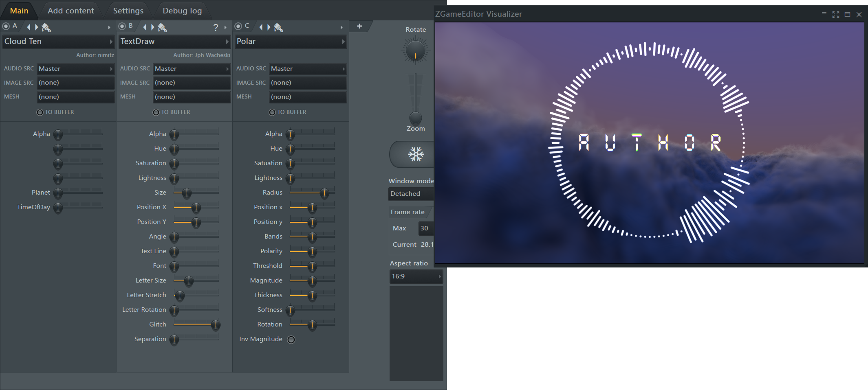This screenshot has height=390, width=868.
Task: Select the paint/randomize icon on deck A
Action: [46, 27]
